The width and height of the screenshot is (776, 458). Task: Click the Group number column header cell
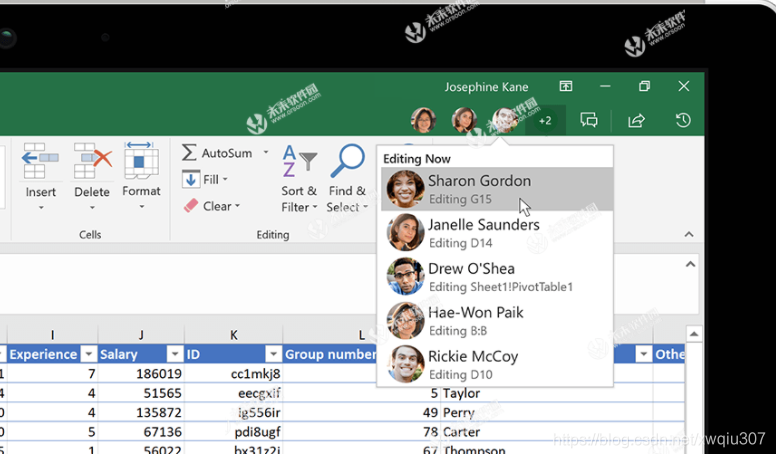click(x=330, y=354)
